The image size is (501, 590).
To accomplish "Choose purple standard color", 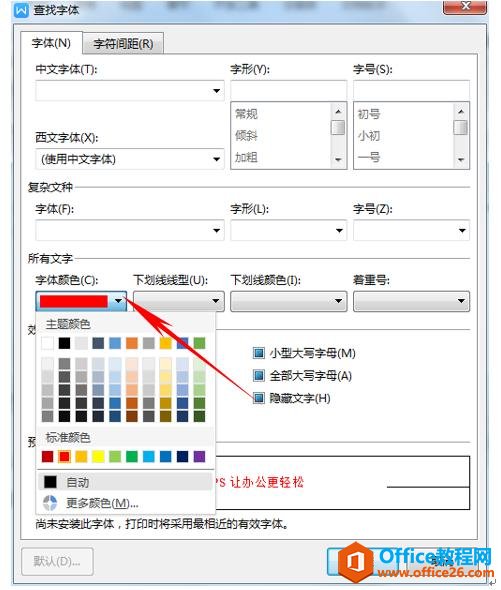I will click(x=199, y=456).
